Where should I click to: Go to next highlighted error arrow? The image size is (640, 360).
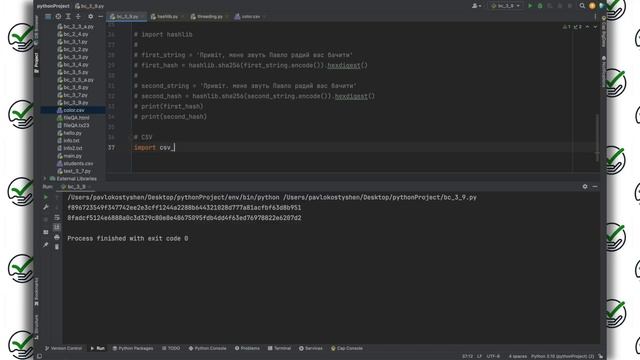[x=595, y=27]
